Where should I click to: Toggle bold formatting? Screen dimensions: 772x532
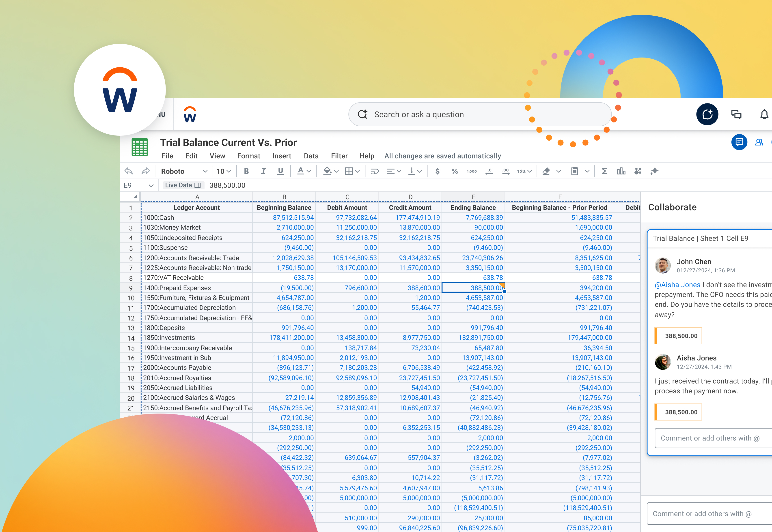pyautogui.click(x=246, y=171)
